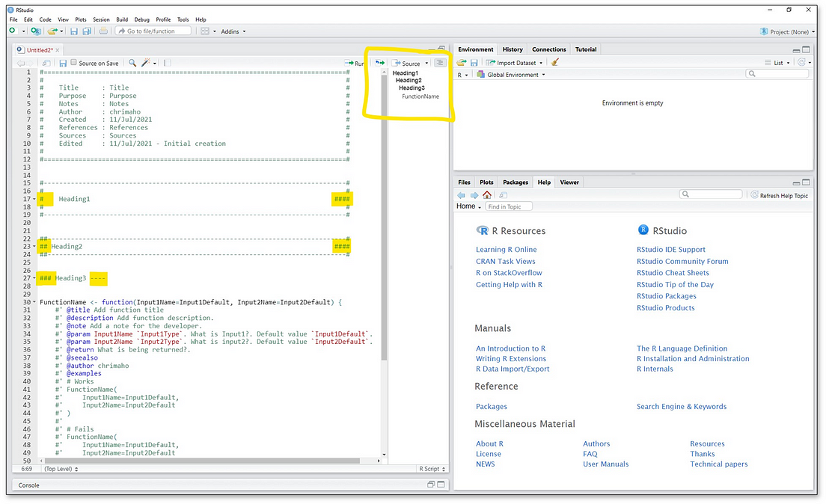The height and width of the screenshot is (504, 826).
Task: Open the (Top Level) scope selector
Action: pos(61,469)
